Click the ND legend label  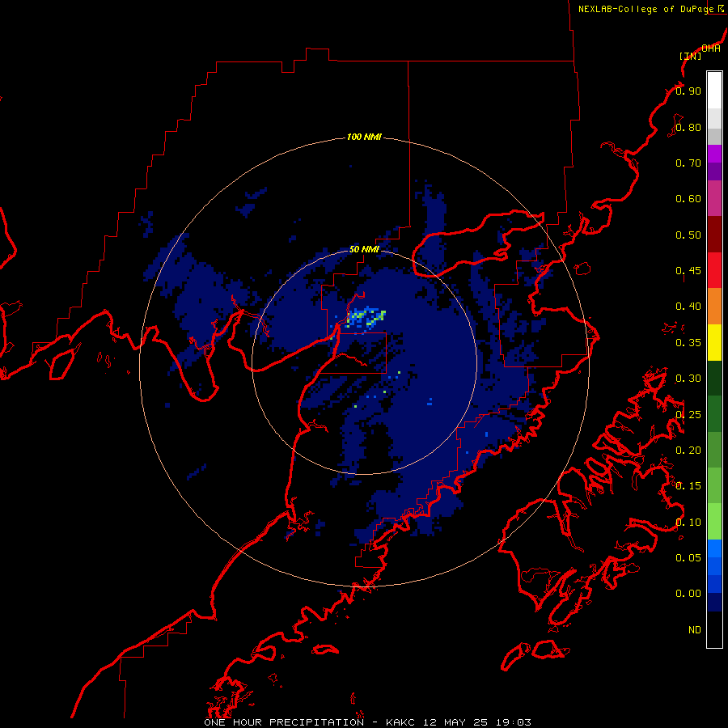point(695,629)
